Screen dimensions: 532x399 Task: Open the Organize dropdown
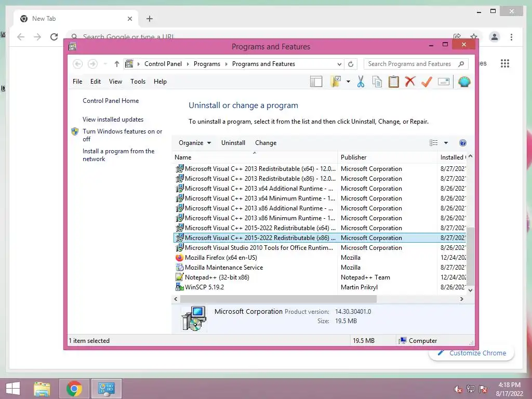tap(195, 143)
